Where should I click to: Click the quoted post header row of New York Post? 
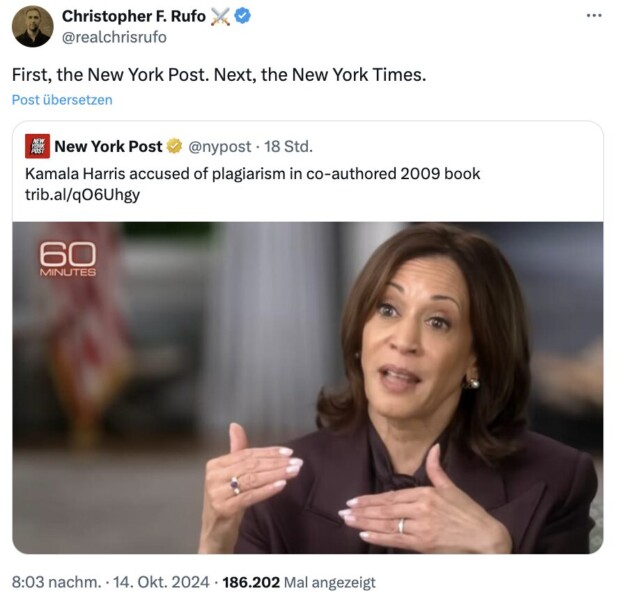(169, 146)
